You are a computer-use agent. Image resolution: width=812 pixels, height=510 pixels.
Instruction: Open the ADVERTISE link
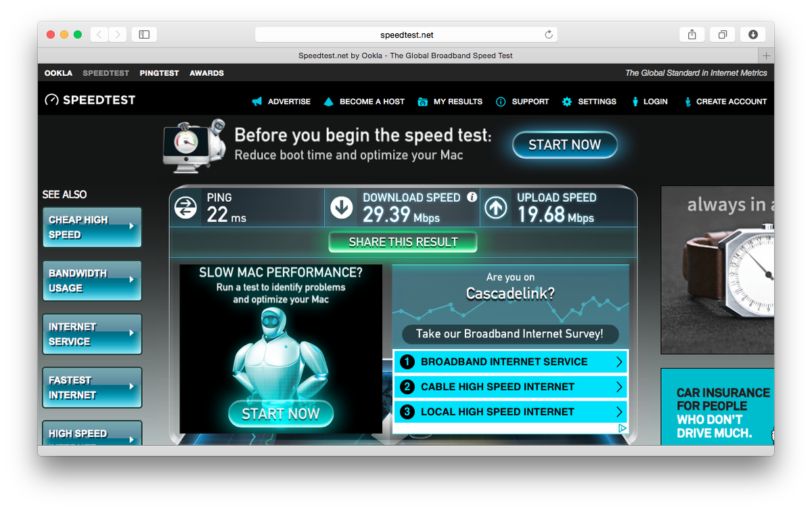click(289, 102)
